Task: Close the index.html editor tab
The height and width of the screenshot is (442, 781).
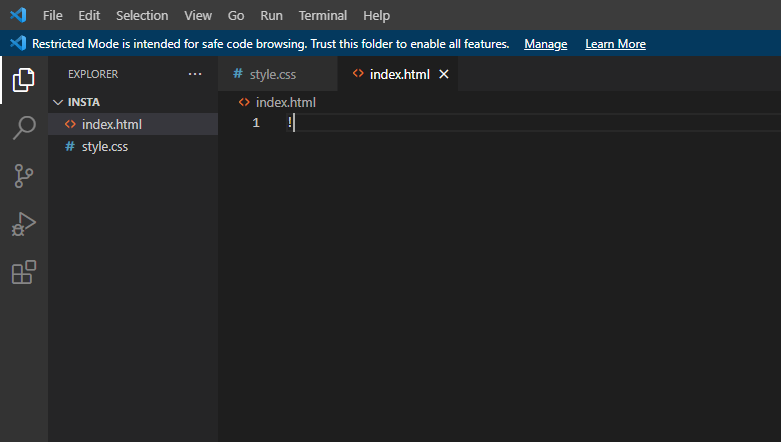Action: pyautogui.click(x=444, y=74)
